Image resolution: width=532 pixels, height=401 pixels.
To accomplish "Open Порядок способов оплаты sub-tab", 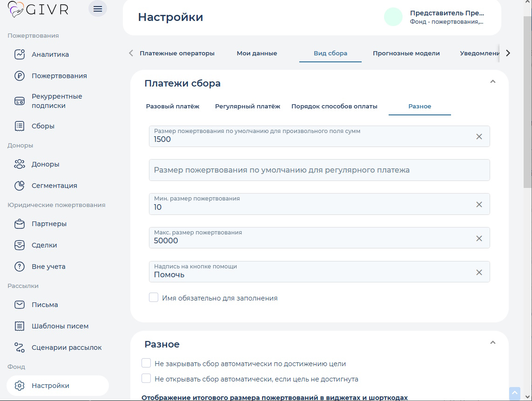I will pos(334,106).
